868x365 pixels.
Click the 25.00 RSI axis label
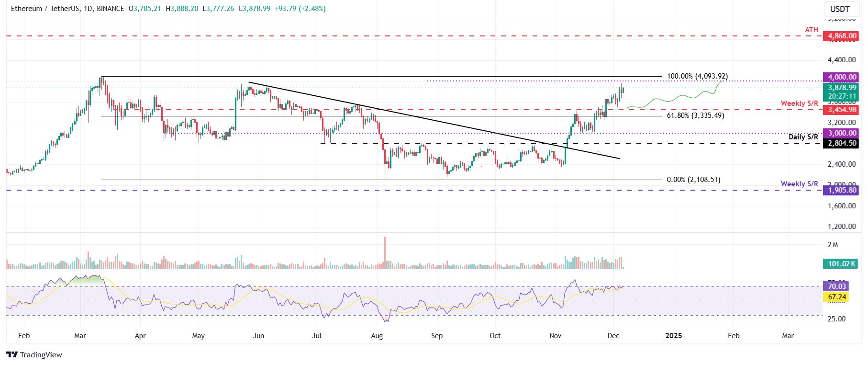pos(836,319)
